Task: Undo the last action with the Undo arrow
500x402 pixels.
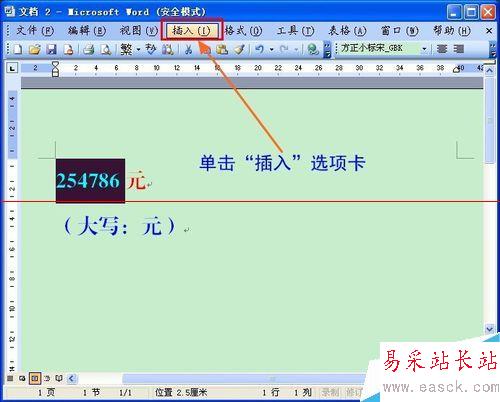Action: click(x=259, y=49)
